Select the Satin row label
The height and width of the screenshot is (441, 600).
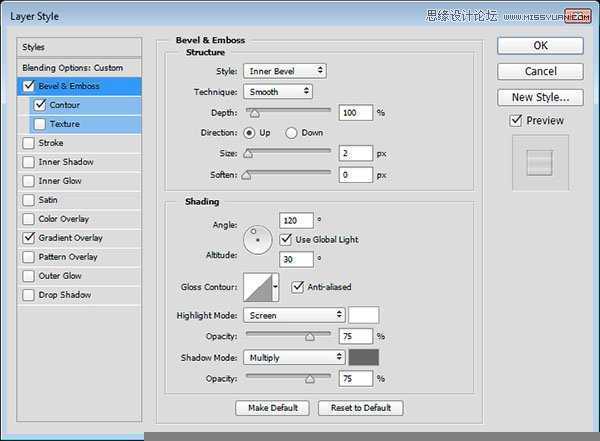(x=48, y=200)
